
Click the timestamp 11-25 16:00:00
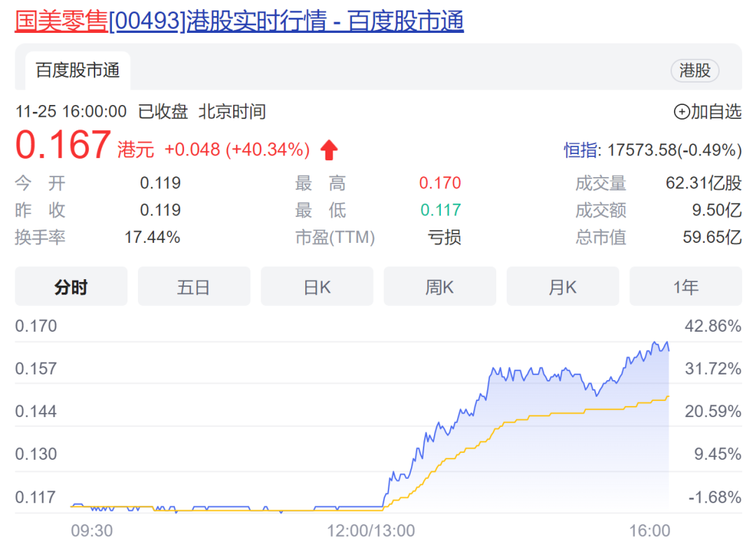[71, 112]
